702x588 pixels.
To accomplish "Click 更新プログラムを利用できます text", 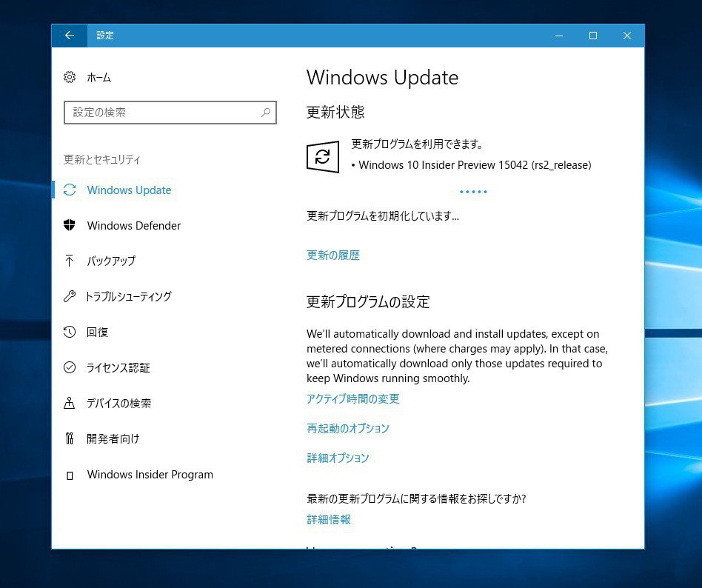I will 417,144.
